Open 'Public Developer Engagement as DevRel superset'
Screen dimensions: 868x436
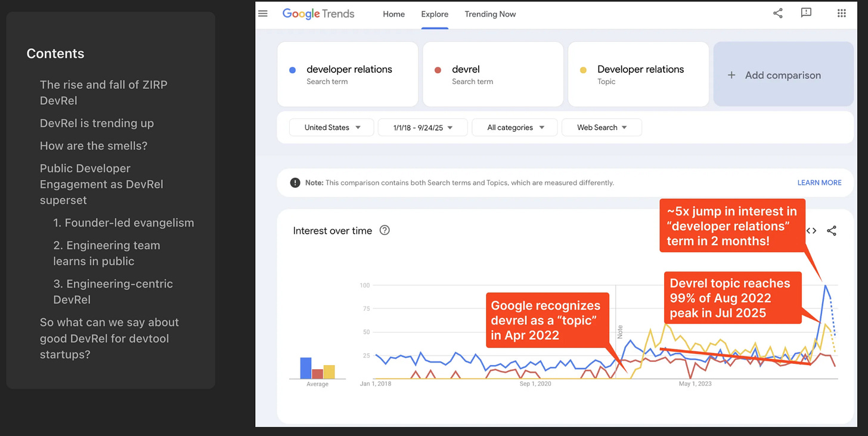point(101,184)
